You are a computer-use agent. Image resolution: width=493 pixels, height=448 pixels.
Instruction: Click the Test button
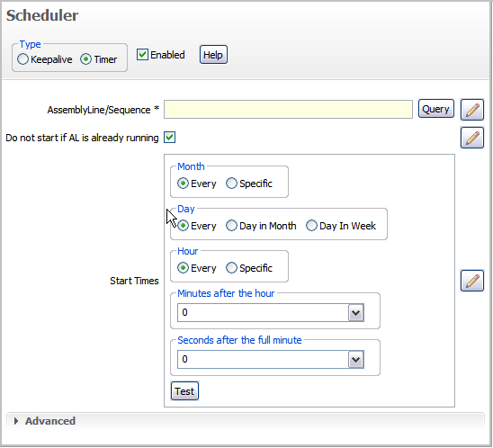coord(184,391)
